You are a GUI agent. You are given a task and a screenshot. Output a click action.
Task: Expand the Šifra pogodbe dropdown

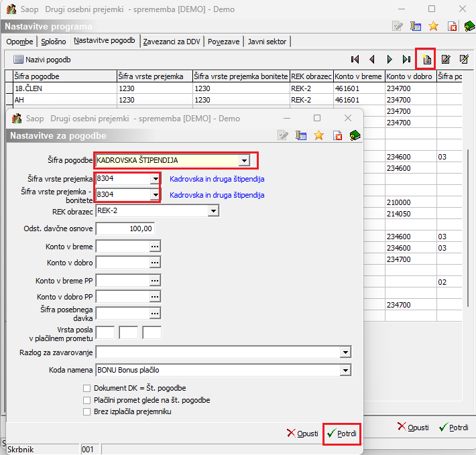244,160
